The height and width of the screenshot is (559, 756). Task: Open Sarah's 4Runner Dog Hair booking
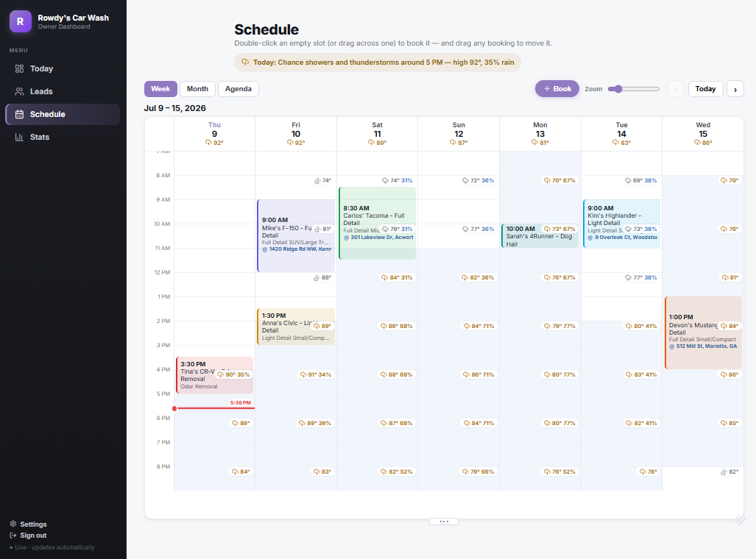click(x=540, y=235)
